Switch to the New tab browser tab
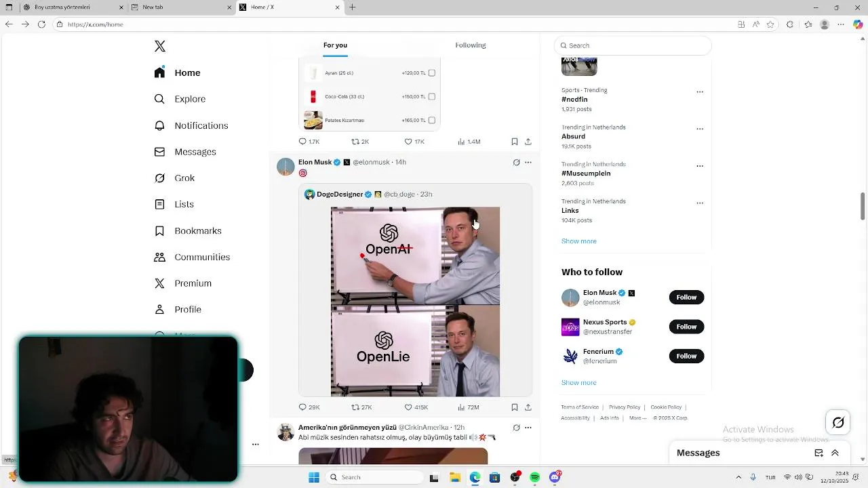The height and width of the screenshot is (488, 868). tap(182, 7)
